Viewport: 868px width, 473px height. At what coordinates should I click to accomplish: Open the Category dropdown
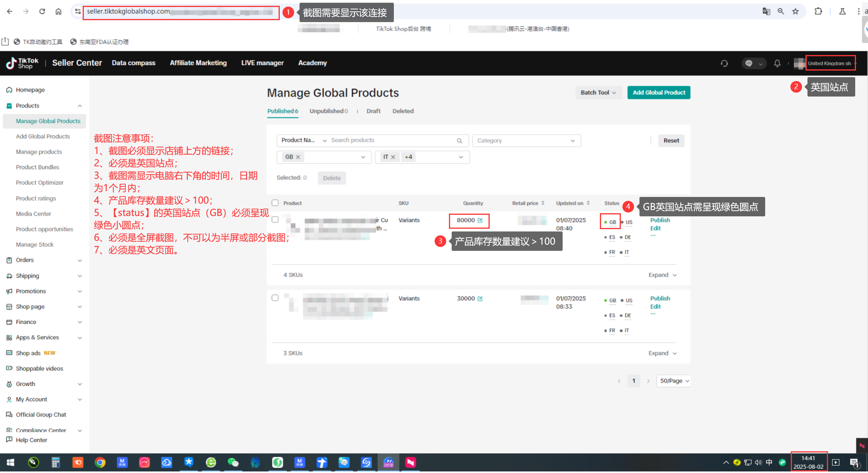[526, 141]
